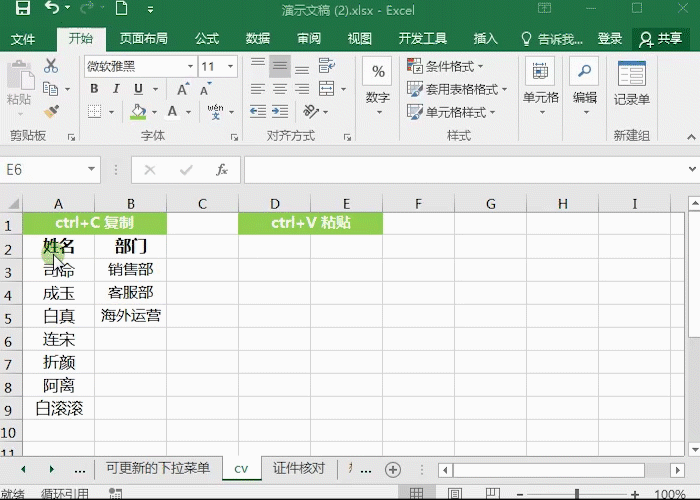
Task: Switch to the 公式 tab
Action: 207,39
